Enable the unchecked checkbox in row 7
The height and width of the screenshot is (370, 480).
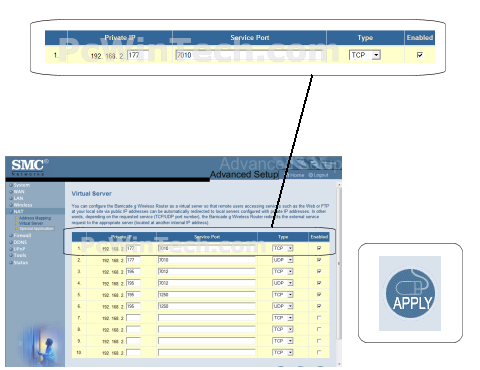[x=319, y=318]
